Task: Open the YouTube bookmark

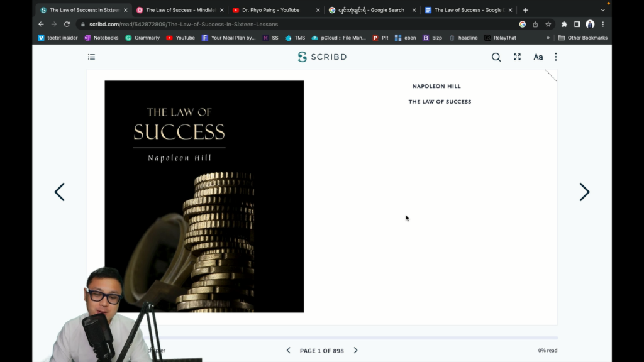Action: click(180, 38)
